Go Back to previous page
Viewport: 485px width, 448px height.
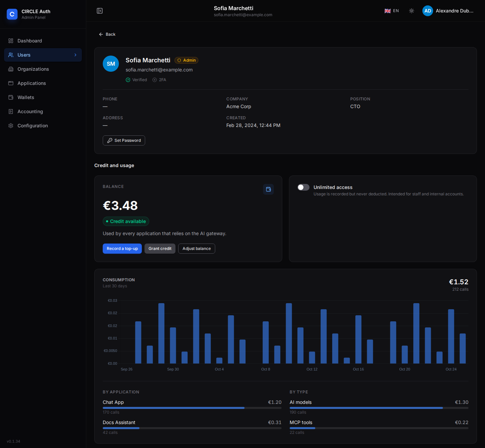pos(107,34)
